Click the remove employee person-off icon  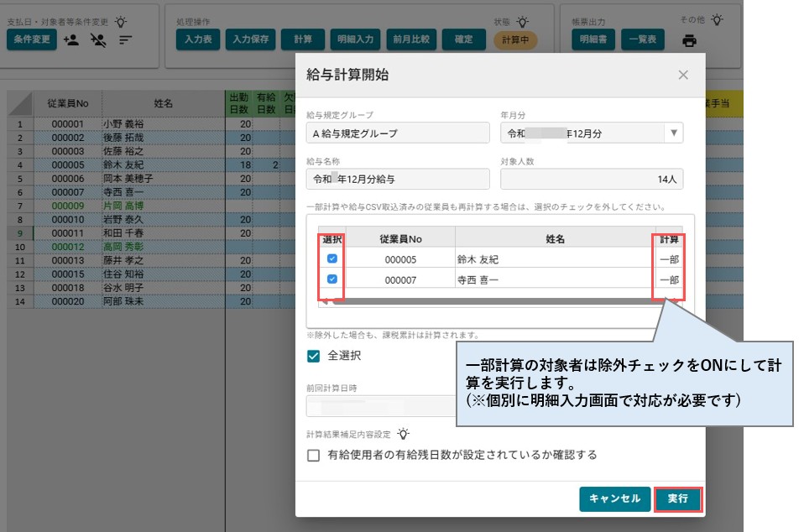(x=98, y=40)
